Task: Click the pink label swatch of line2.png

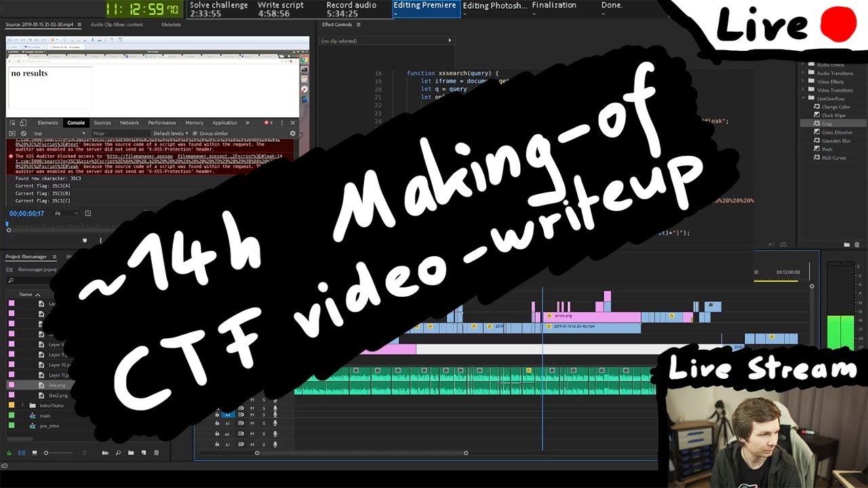Action: coord(12,395)
